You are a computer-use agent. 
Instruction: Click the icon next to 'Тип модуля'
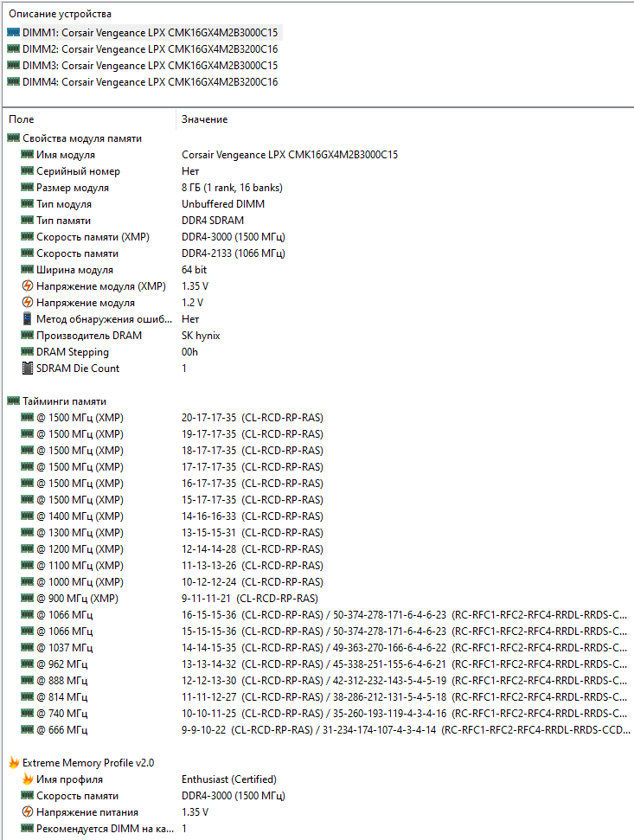coord(28,203)
